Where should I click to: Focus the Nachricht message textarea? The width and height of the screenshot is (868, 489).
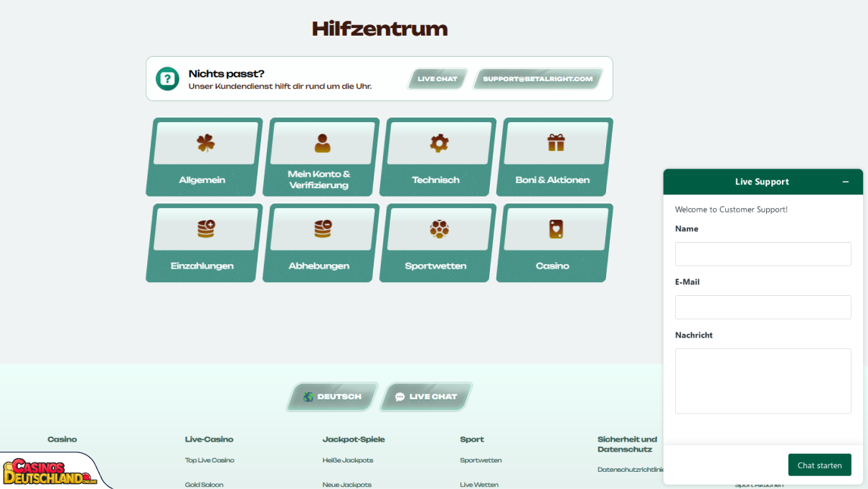pos(763,381)
